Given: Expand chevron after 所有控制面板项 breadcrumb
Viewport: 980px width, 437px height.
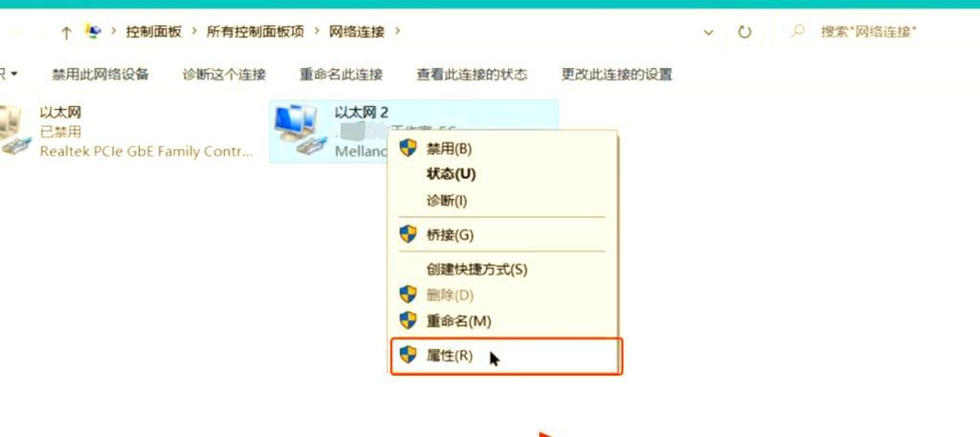Looking at the screenshot, I should (x=316, y=32).
